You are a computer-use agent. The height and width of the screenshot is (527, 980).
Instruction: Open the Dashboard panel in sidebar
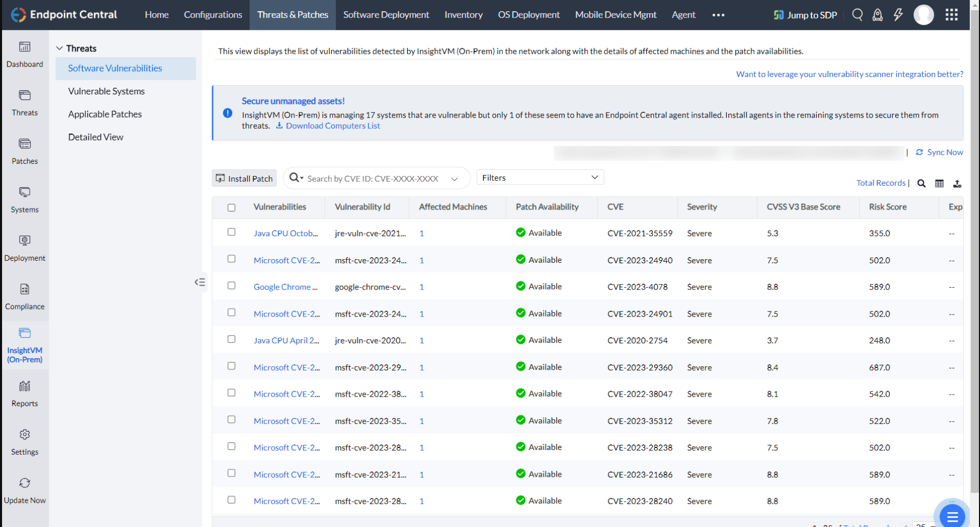[x=25, y=53]
